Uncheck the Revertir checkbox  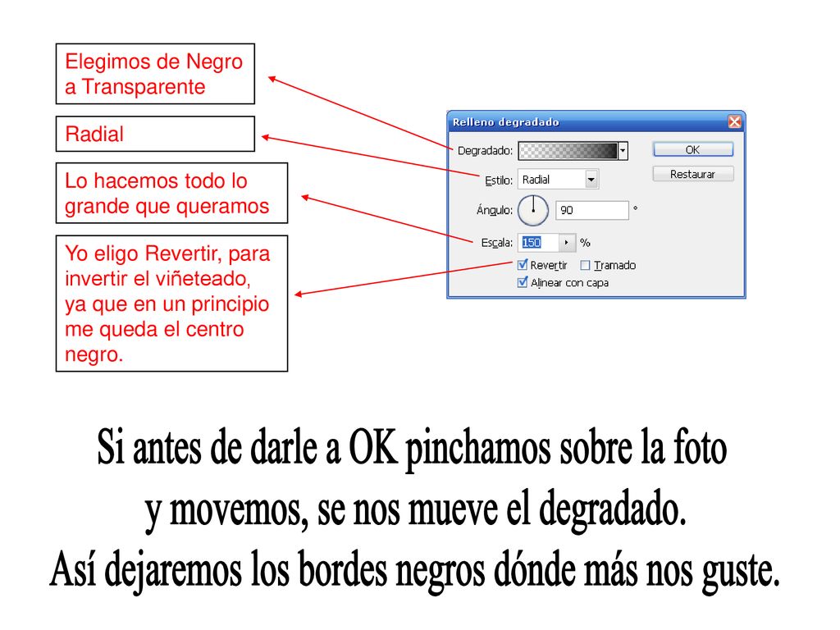tap(523, 265)
